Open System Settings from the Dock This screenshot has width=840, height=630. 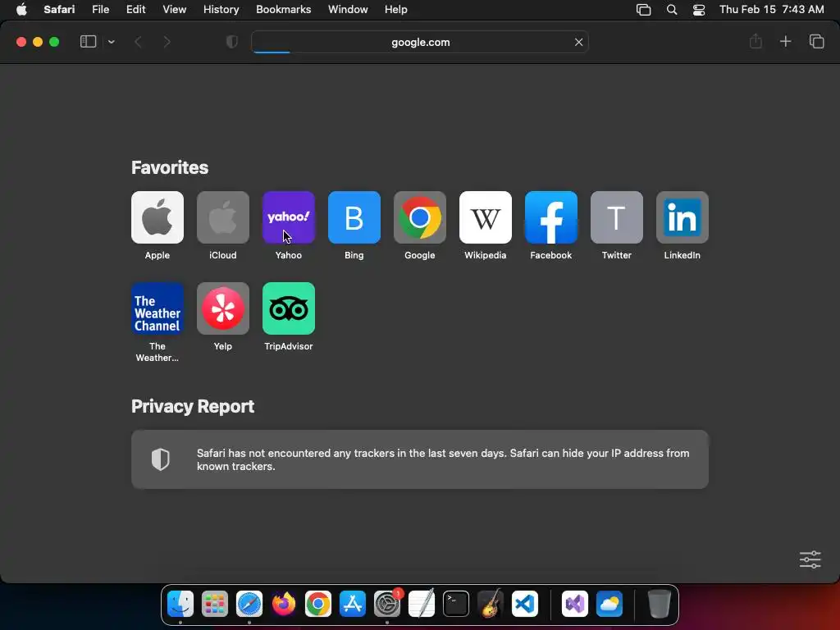(x=387, y=604)
